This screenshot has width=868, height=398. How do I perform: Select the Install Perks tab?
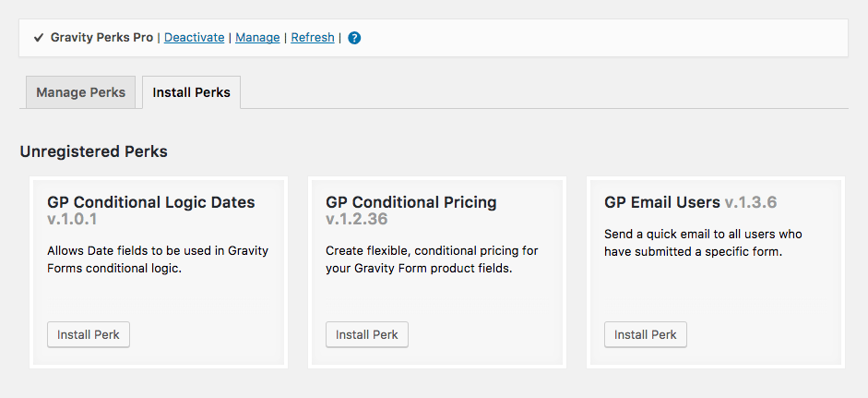click(192, 92)
